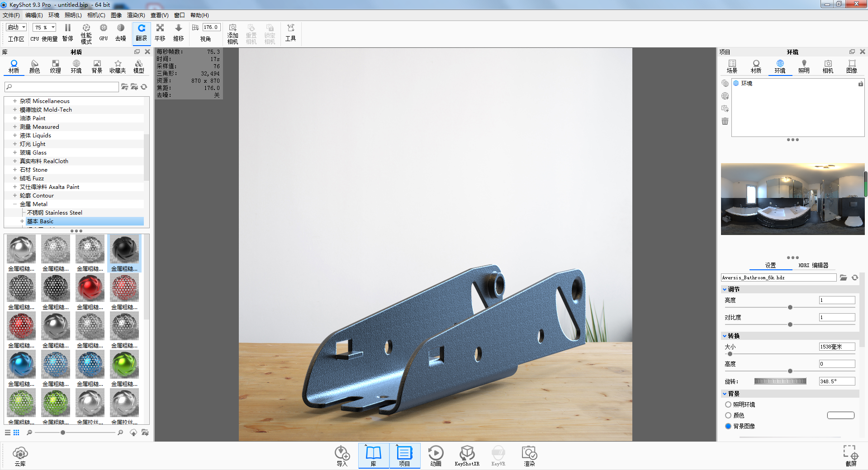The width and height of the screenshot is (868, 470).
Task: Select the Pan (平移) camera tool
Action: (x=160, y=33)
